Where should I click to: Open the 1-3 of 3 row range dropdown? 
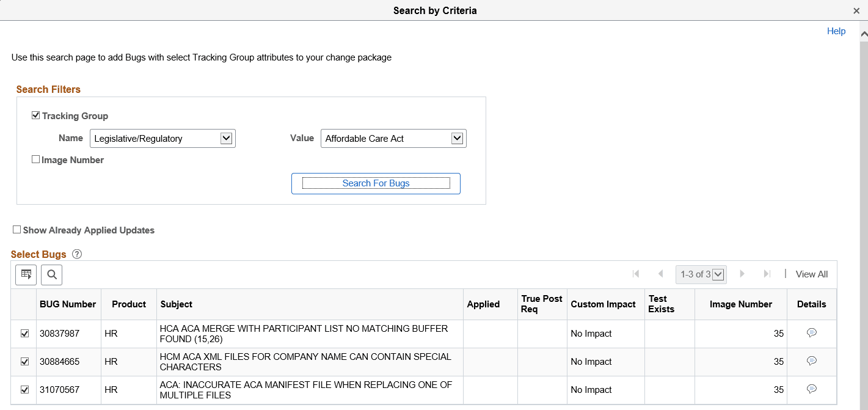tap(719, 274)
